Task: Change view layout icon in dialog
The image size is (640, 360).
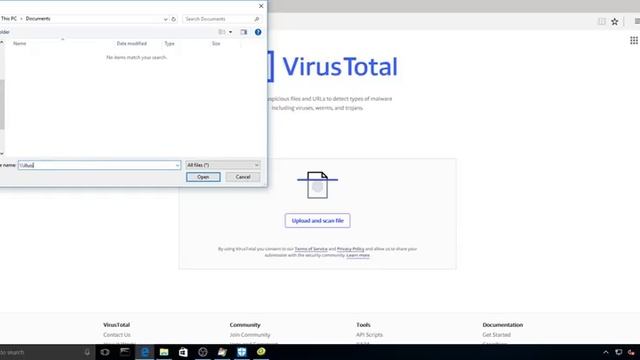Action: click(x=222, y=32)
